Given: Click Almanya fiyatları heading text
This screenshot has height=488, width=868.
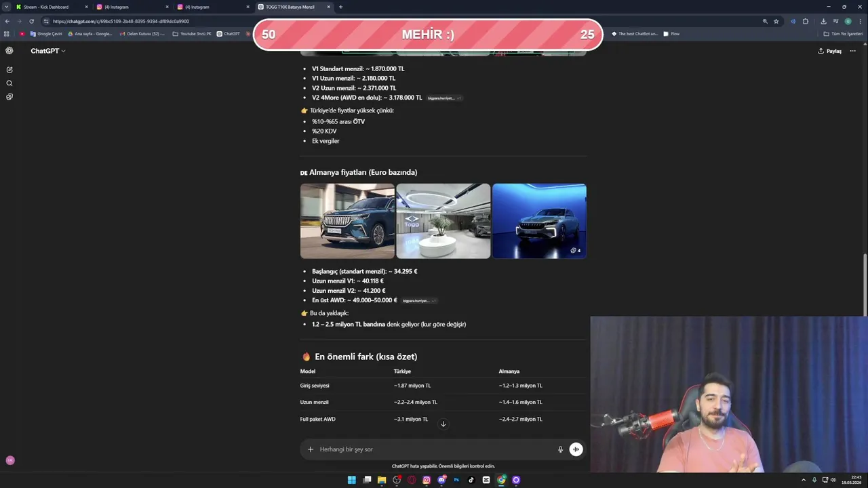Looking at the screenshot, I should [363, 172].
